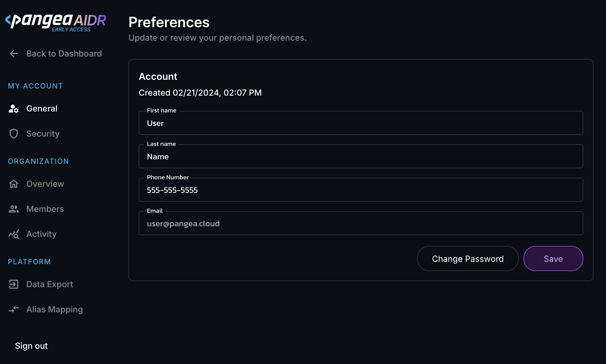Click the General user-settings icon
Image resolution: width=606 pixels, height=364 pixels.
click(14, 109)
